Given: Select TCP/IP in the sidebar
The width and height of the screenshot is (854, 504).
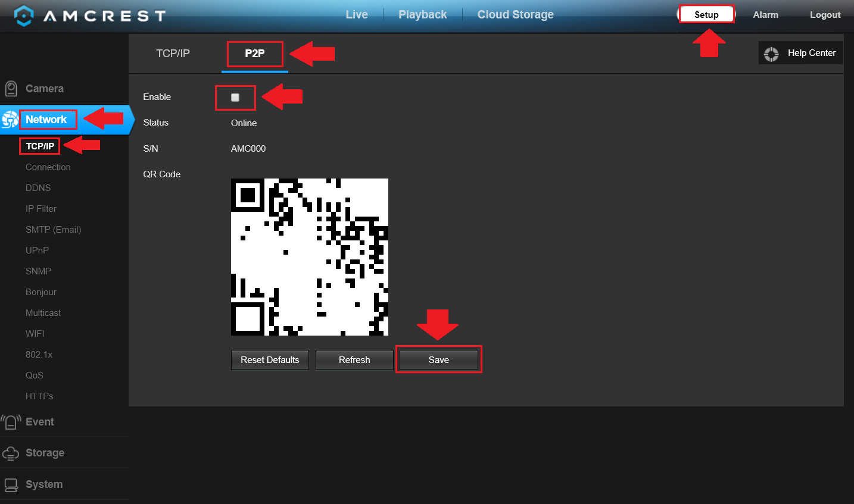Looking at the screenshot, I should tap(40, 146).
